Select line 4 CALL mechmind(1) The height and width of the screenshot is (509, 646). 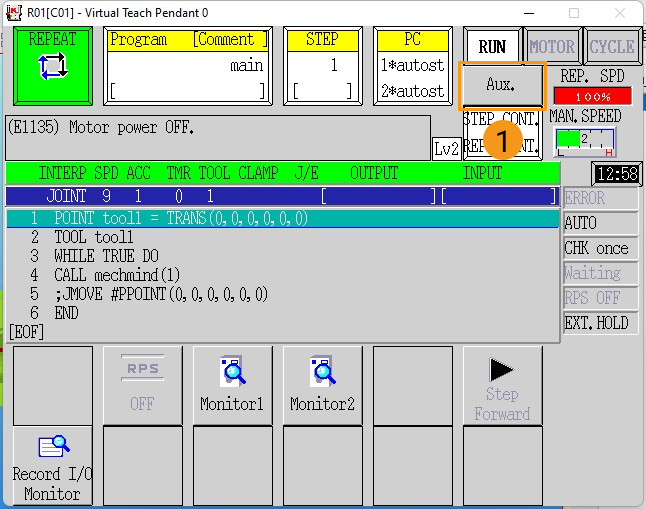point(283,275)
